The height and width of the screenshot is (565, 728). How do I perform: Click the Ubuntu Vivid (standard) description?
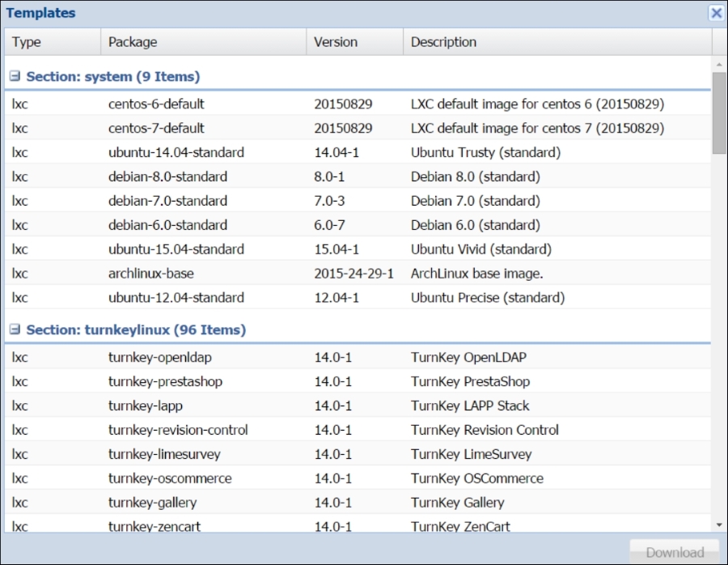pyautogui.click(x=481, y=249)
